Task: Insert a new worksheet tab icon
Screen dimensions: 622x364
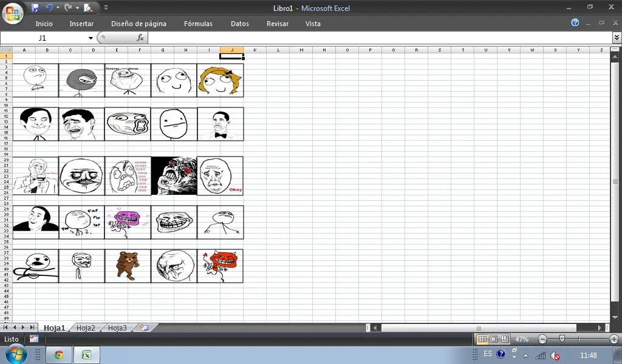Action: 145,328
